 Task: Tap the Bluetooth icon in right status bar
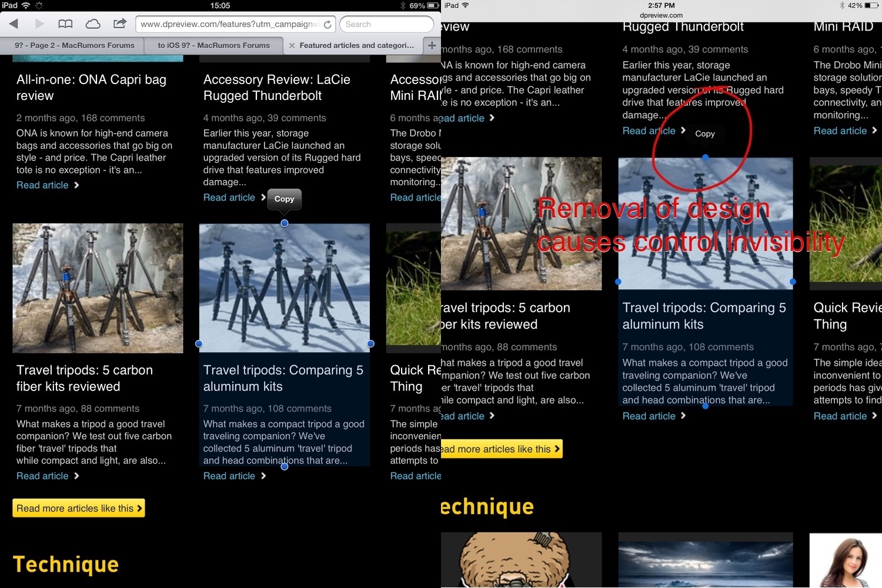[x=842, y=5]
